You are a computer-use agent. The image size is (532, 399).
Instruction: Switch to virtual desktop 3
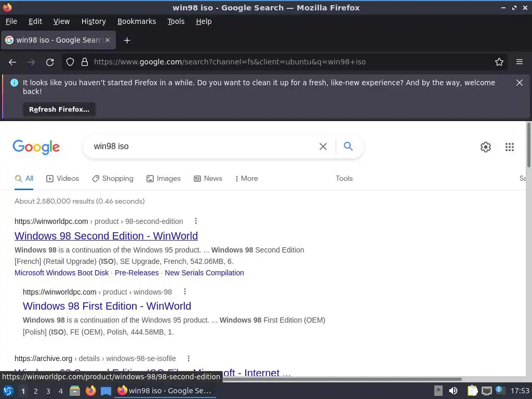click(x=48, y=391)
